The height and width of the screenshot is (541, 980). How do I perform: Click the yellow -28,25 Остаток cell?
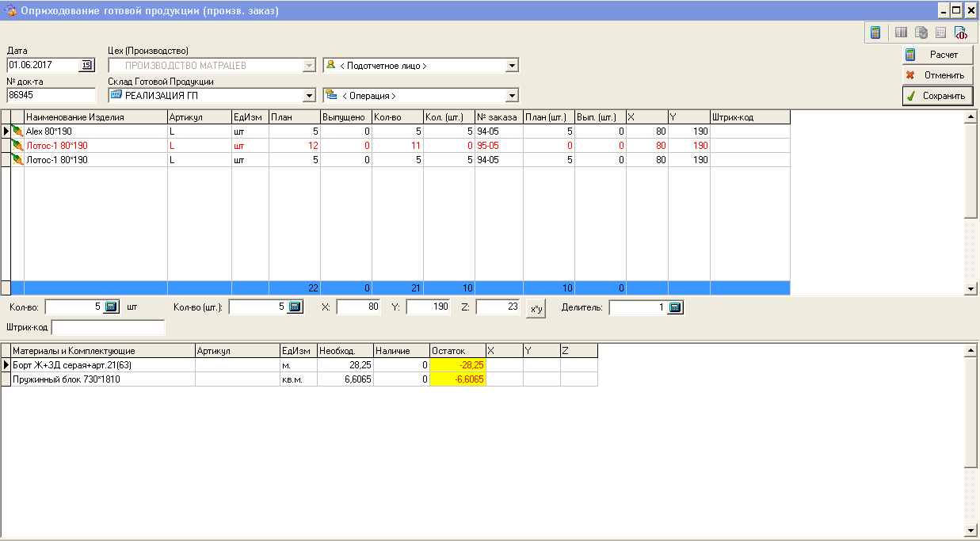[457, 364]
